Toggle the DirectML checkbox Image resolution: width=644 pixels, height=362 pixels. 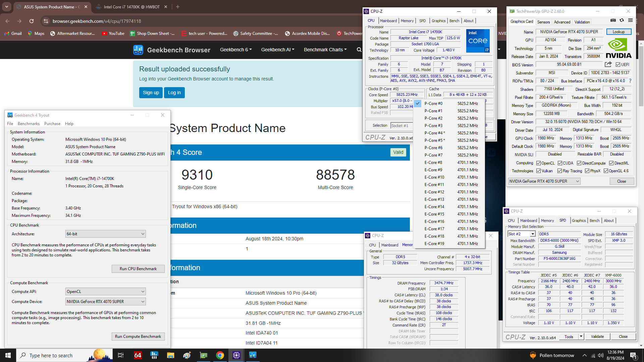611,163
